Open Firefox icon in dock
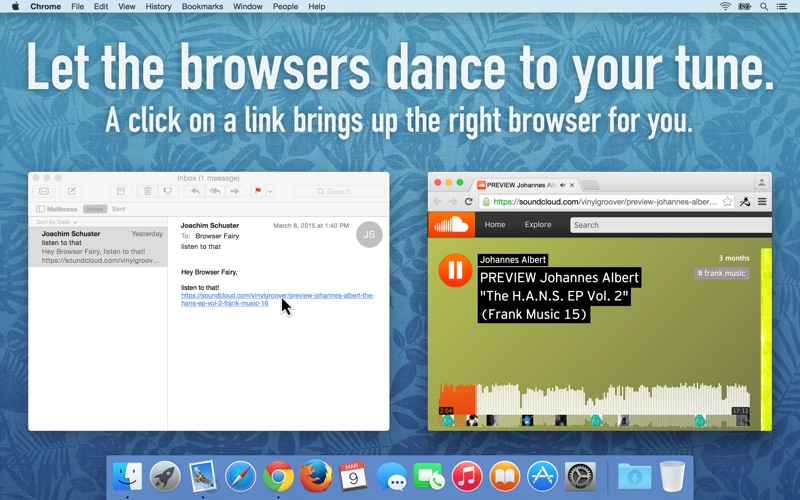The image size is (800, 500). tap(316, 477)
